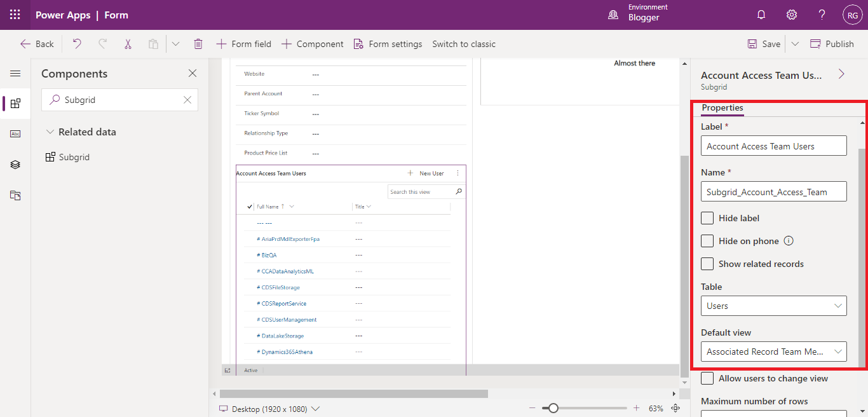Add a Component from toolbar

coord(312,44)
